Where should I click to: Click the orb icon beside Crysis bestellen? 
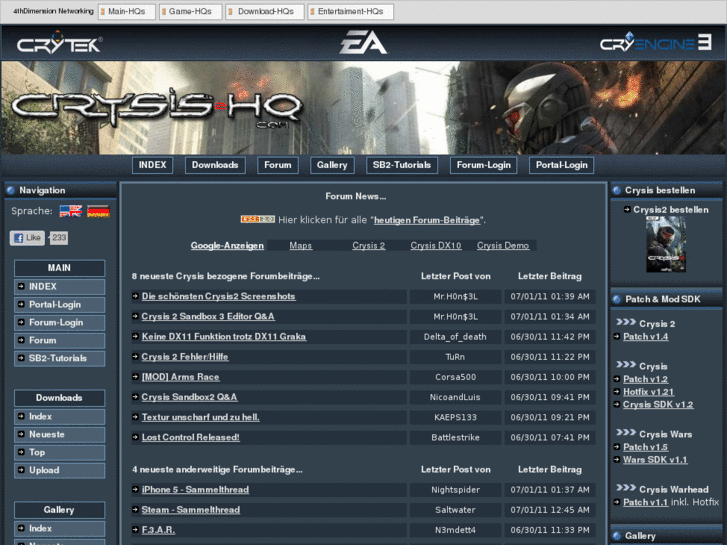click(617, 190)
